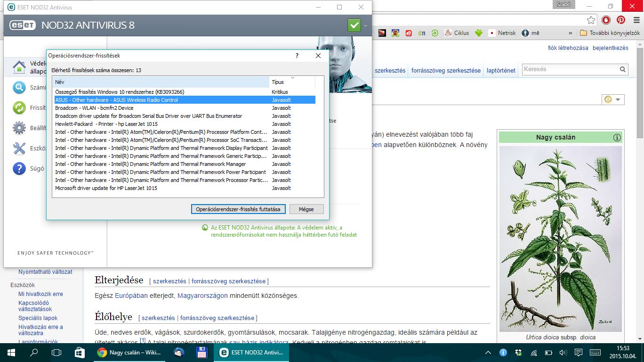Open Action Center notification icon
Screen dimensions: 644x362
pos(579,352)
